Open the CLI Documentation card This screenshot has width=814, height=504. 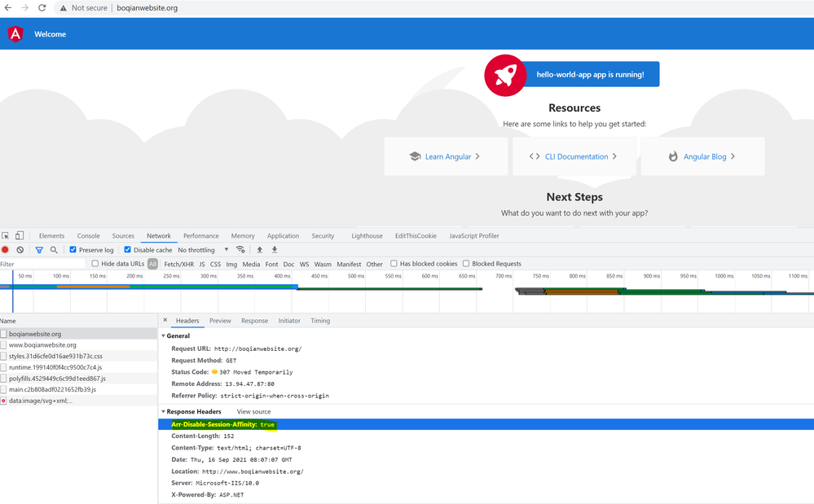574,156
